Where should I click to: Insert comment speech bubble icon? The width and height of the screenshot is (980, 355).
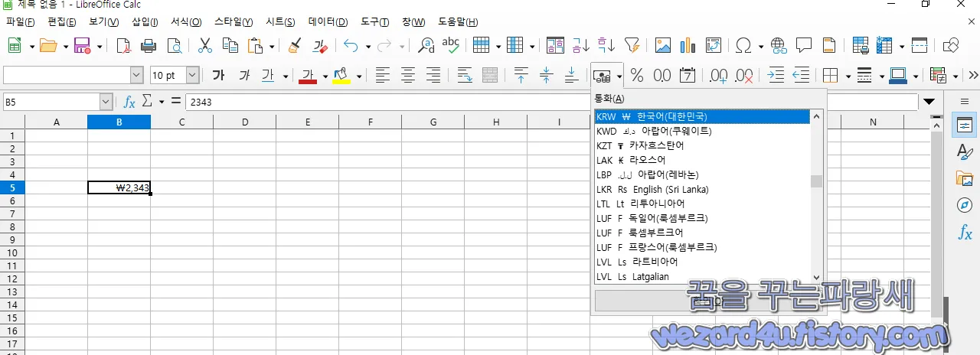(804, 46)
